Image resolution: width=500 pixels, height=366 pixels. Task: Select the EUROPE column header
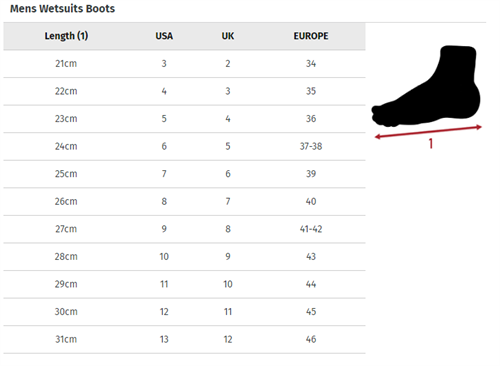(x=311, y=36)
